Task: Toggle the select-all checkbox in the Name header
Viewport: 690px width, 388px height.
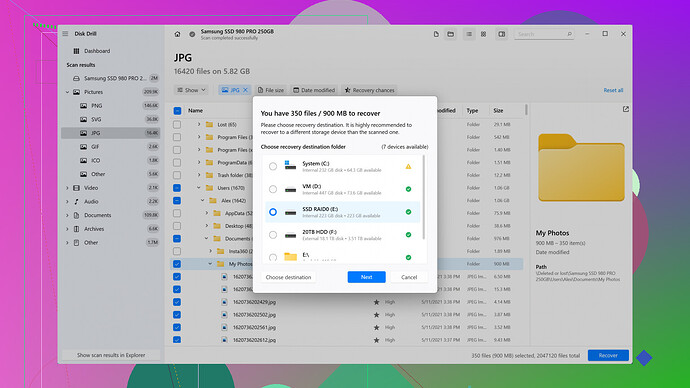Action: 177,111
